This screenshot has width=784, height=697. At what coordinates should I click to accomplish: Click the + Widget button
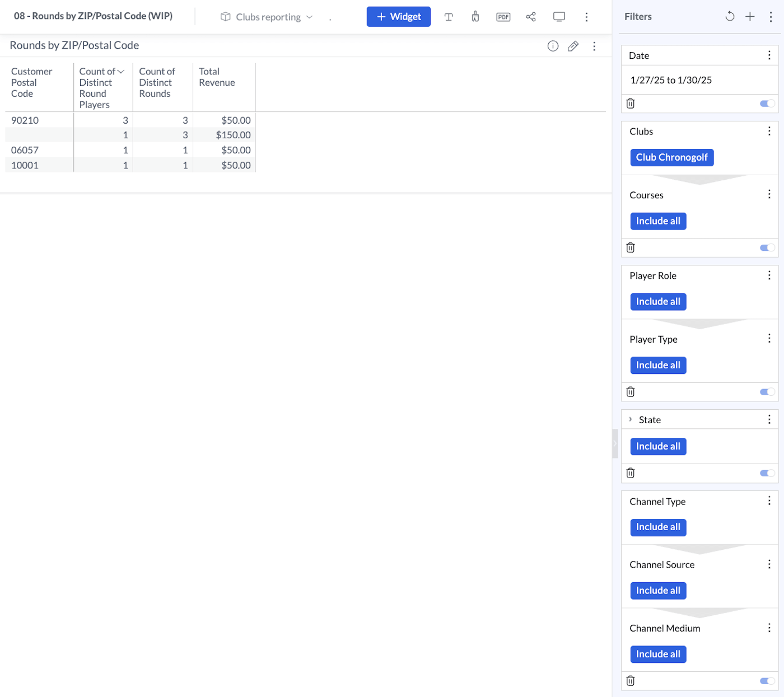coord(399,17)
